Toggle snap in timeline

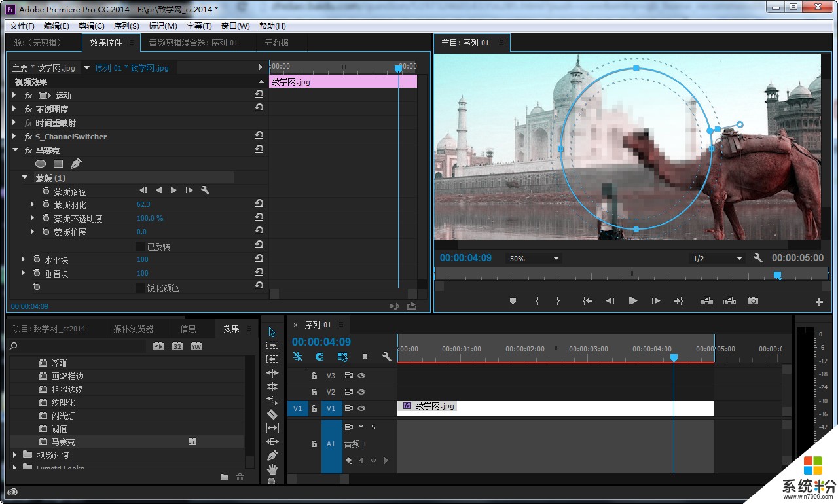(x=319, y=357)
